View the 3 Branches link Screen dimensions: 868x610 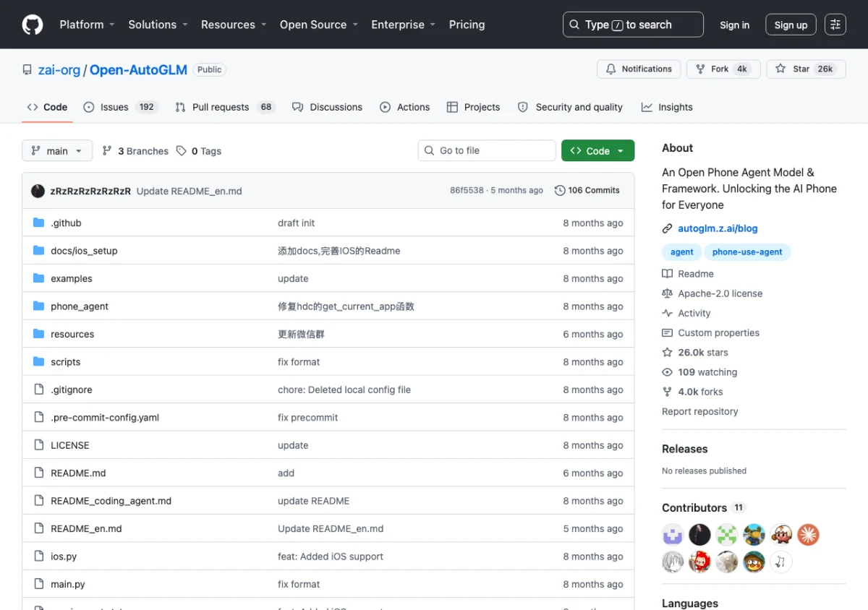[x=135, y=151]
